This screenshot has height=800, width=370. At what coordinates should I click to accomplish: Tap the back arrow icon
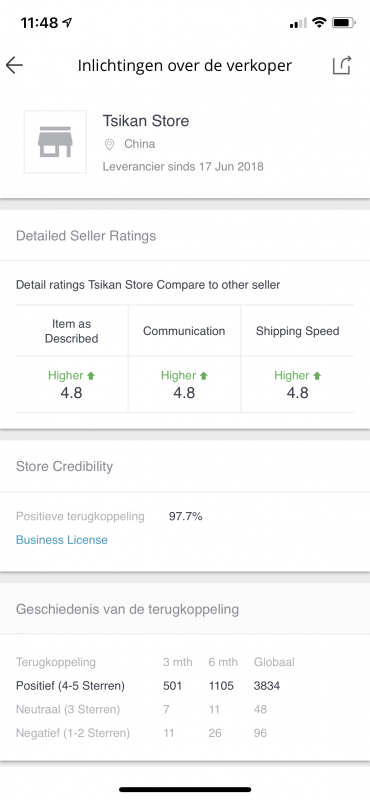(14, 65)
